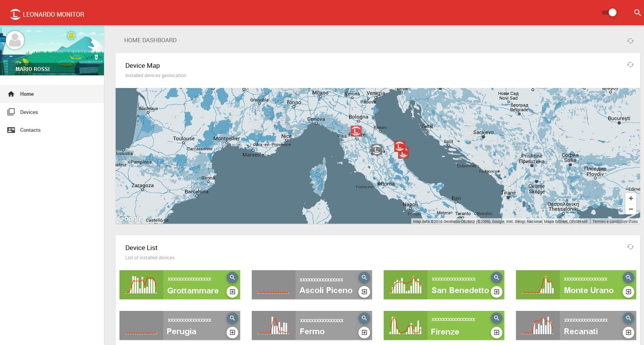Inspect San Benedetto with its magnifier icon
The height and width of the screenshot is (345, 644).
pyautogui.click(x=496, y=277)
